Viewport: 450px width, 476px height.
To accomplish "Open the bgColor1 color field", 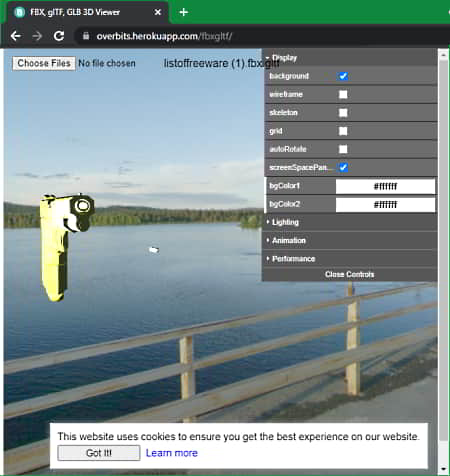I will click(x=385, y=186).
